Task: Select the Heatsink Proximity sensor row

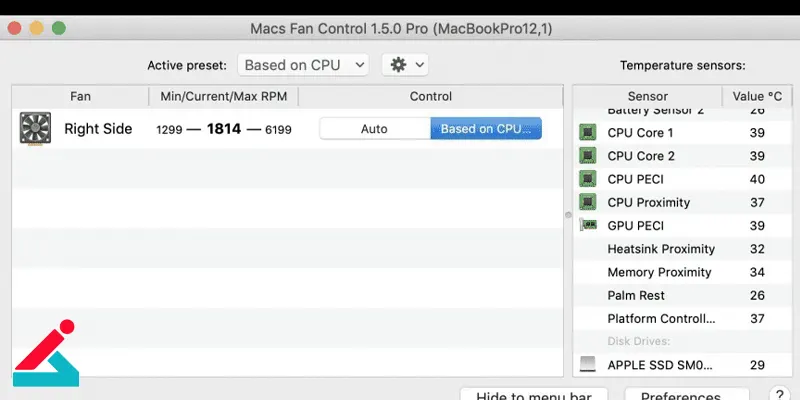Action: tap(683, 249)
